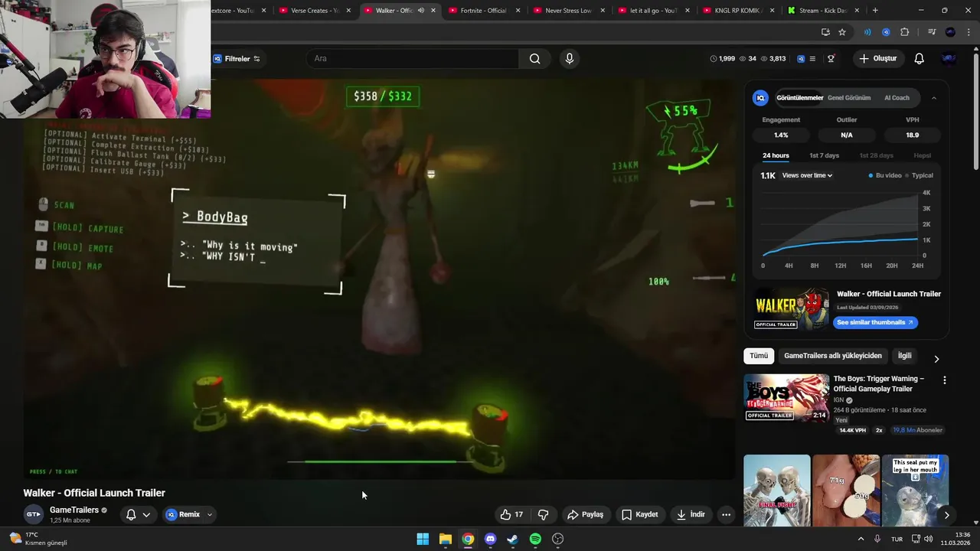This screenshot has height=551, width=980.
Task: Mute the Walker tab audio icon
Action: [420, 11]
